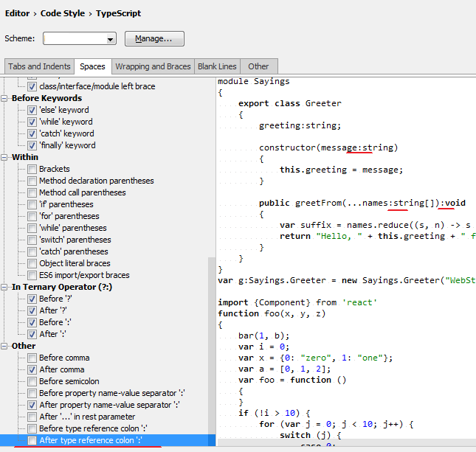The width and height of the screenshot is (476, 452).
Task: Click the Manage... button
Action: click(154, 38)
